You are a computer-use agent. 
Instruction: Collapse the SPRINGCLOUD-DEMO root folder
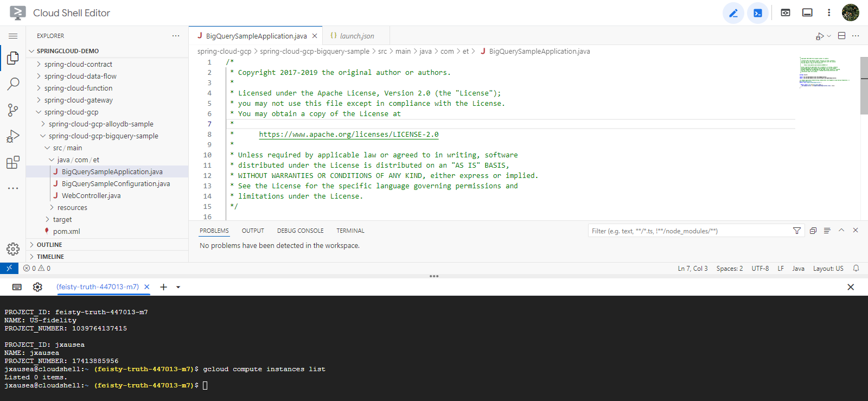pyautogui.click(x=107, y=51)
